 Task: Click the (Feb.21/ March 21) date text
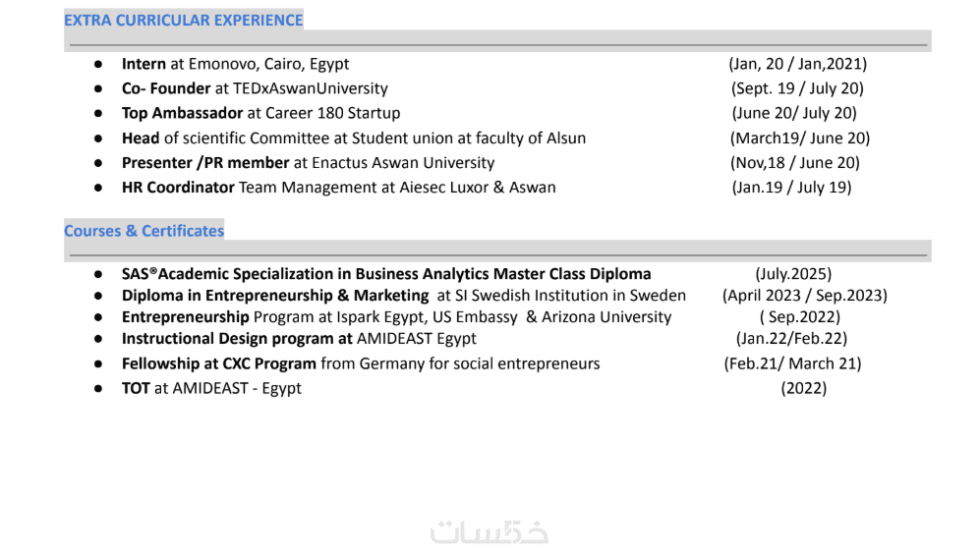point(792,363)
